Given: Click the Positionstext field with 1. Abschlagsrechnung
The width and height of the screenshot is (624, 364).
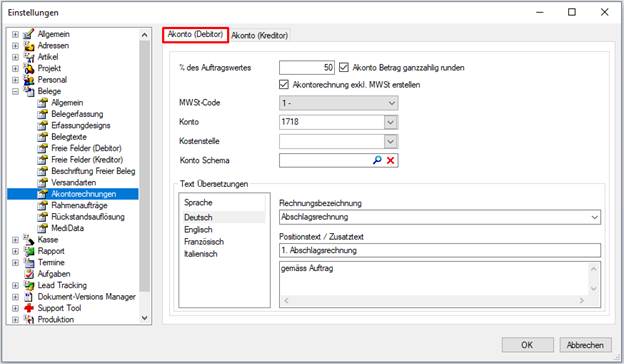Looking at the screenshot, I should [440, 251].
